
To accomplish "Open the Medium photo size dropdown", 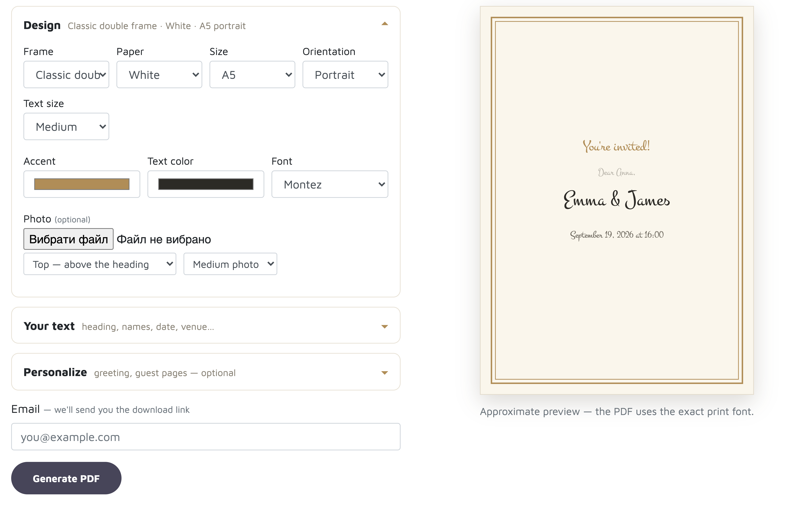I will (x=230, y=264).
